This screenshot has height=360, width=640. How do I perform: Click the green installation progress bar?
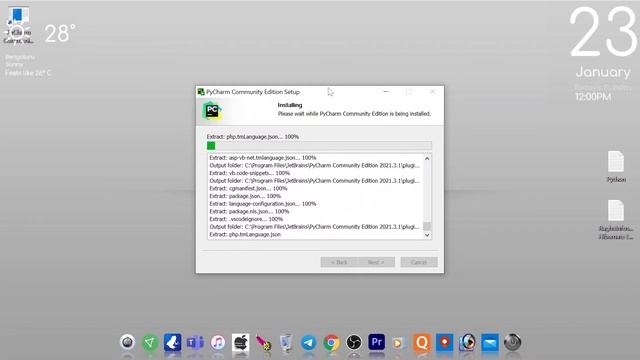tap(319, 146)
